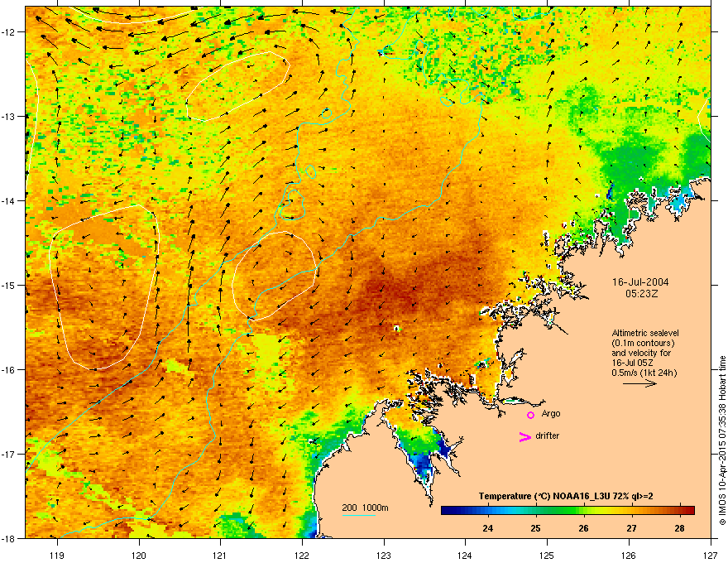Screen dimensions: 728x563
Task: Pick the dark red end of temperature colorbar
Action: (689, 510)
